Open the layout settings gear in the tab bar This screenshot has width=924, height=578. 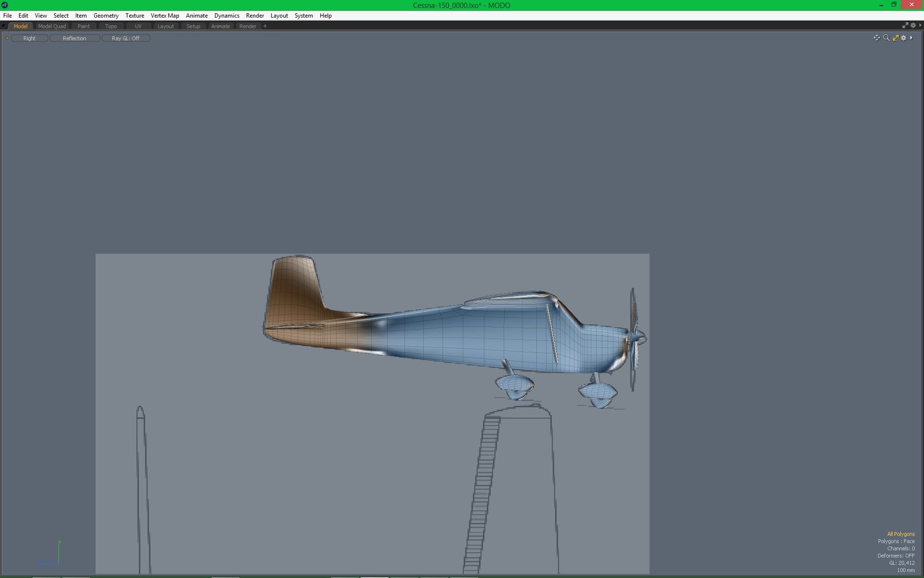point(913,26)
